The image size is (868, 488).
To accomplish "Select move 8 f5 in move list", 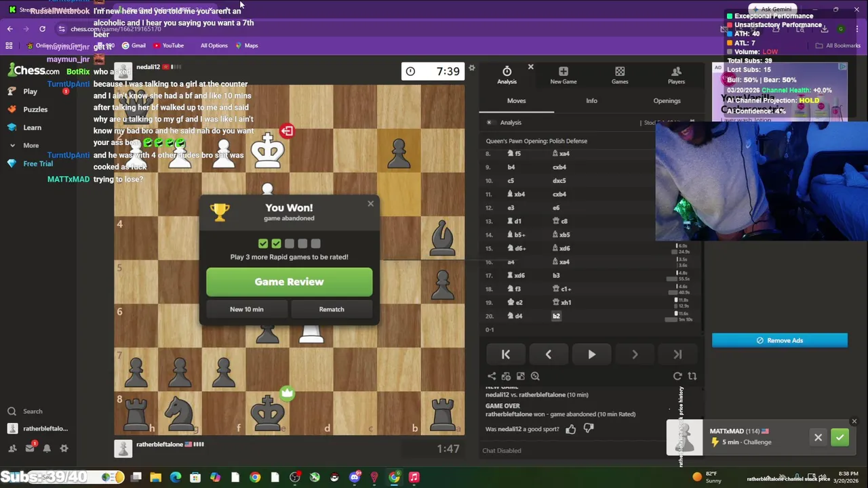I will [515, 154].
